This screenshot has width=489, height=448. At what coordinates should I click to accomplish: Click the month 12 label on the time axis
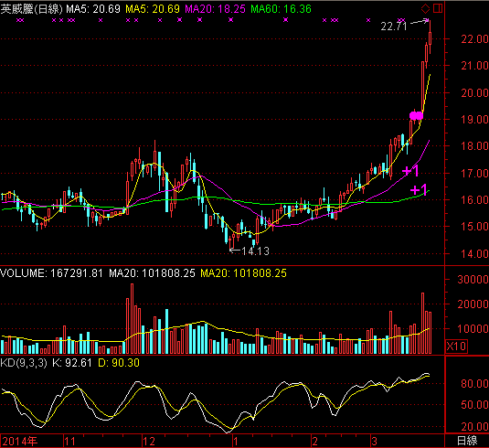click(x=149, y=442)
